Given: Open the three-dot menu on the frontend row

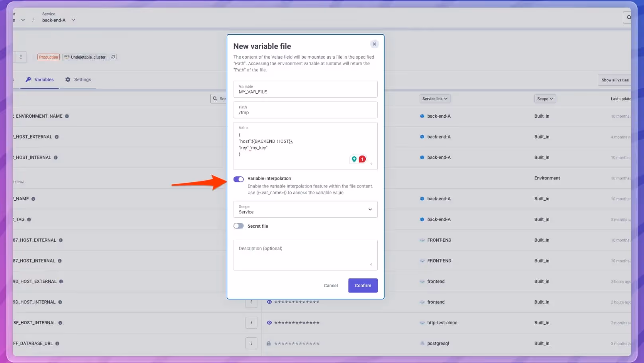Looking at the screenshot, I should (251, 302).
